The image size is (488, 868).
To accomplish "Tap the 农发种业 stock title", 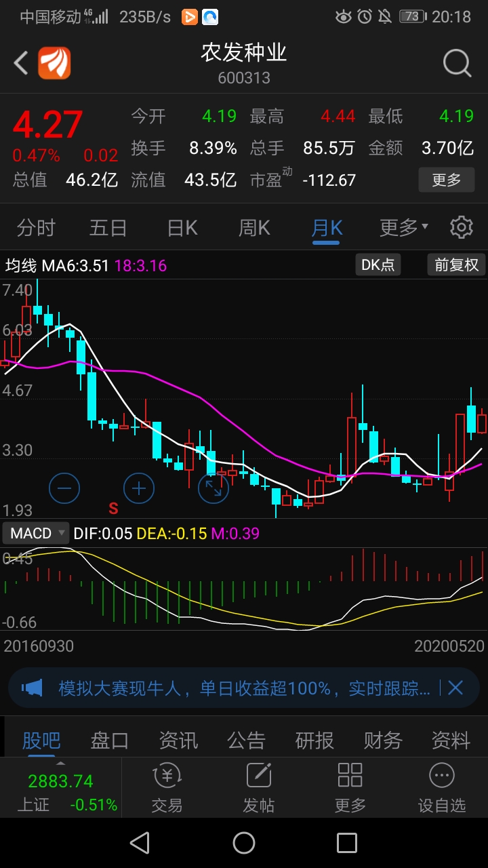I will pyautogui.click(x=244, y=53).
